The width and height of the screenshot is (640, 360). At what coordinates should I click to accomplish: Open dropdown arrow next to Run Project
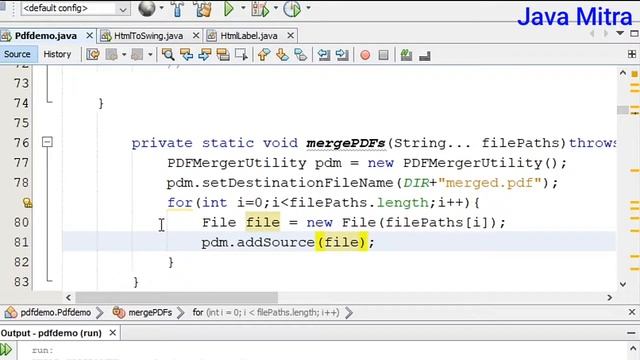click(x=243, y=8)
